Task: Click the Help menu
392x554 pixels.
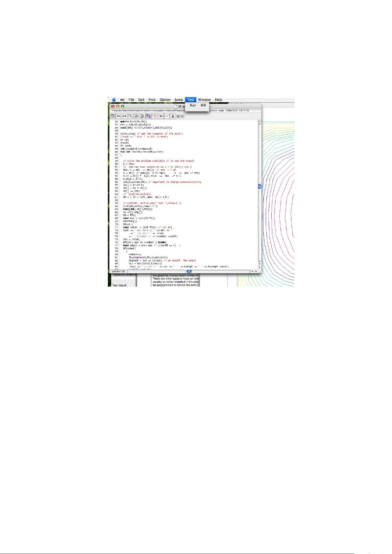Action: coord(218,100)
